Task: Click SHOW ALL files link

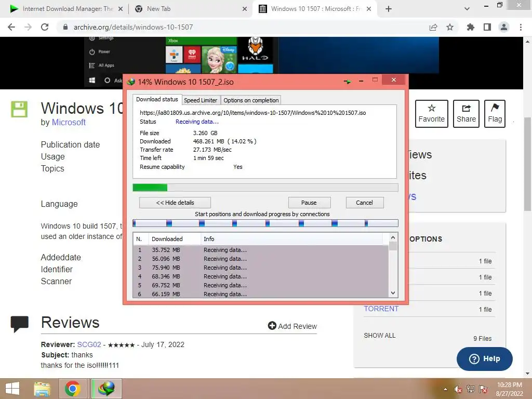Action: [x=379, y=335]
